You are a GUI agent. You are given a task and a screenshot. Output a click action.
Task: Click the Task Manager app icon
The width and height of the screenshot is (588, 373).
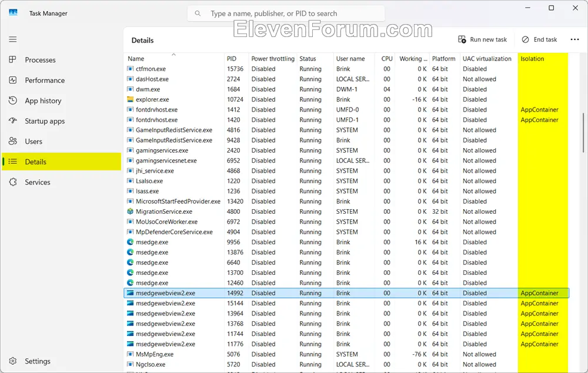click(x=13, y=13)
